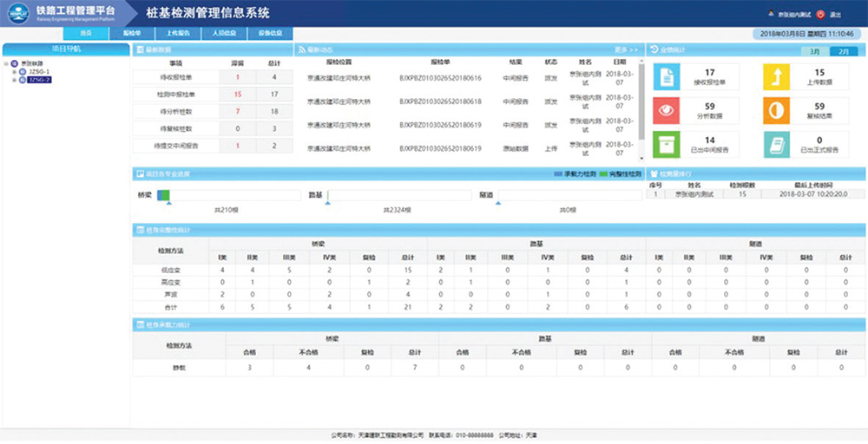Screen dimensions: 868x444
Task: Open the 人员信息 navigation tab
Action: [x=223, y=33]
